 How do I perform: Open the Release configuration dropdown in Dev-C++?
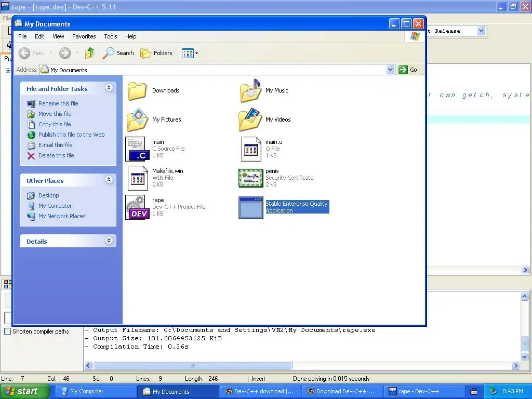(481, 31)
